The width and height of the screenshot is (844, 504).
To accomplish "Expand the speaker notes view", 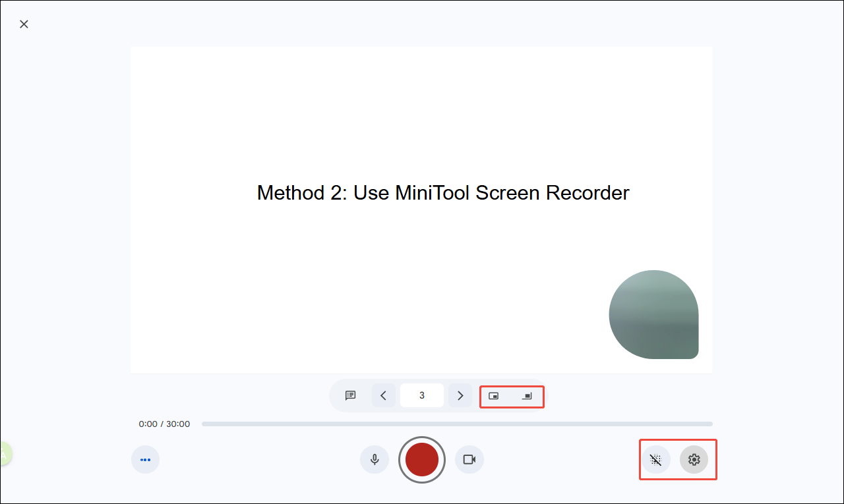I will 350,395.
